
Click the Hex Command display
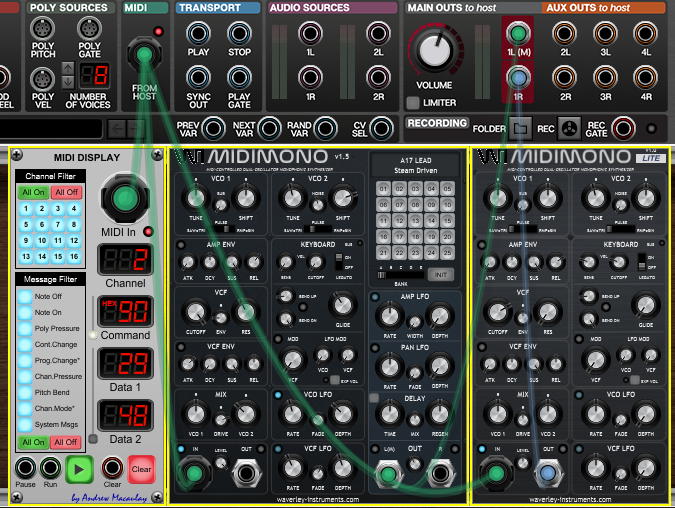click(x=125, y=311)
